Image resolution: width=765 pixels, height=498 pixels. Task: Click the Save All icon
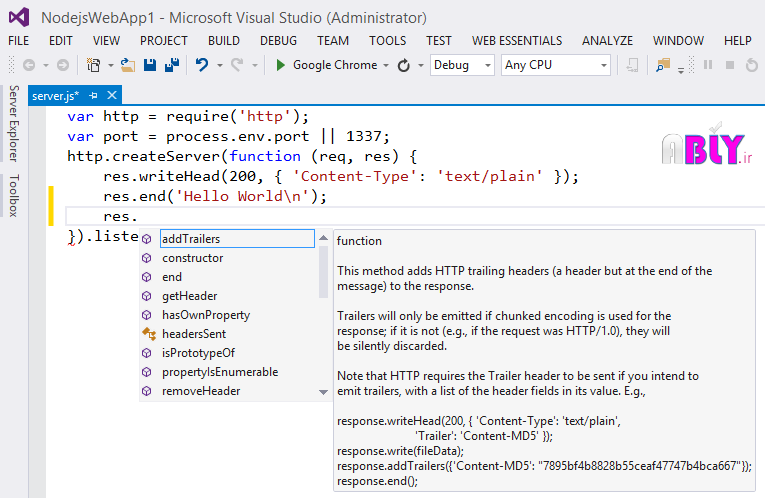coord(172,65)
